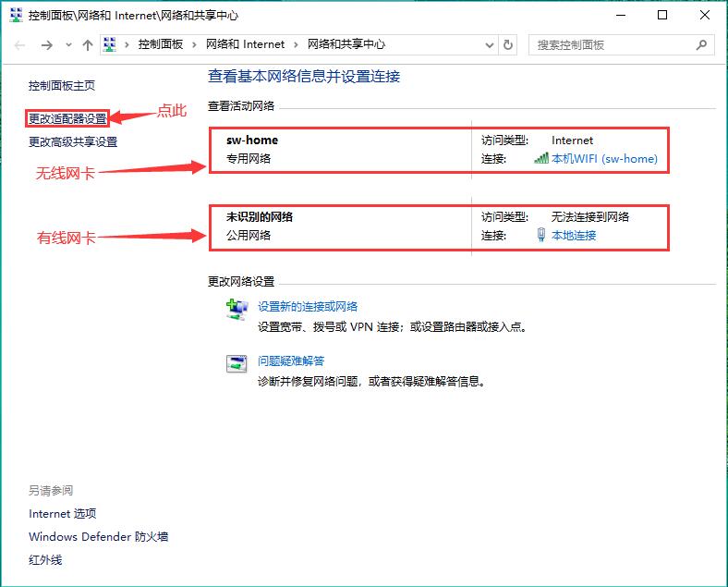Click the search magnifier icon

tap(701, 45)
